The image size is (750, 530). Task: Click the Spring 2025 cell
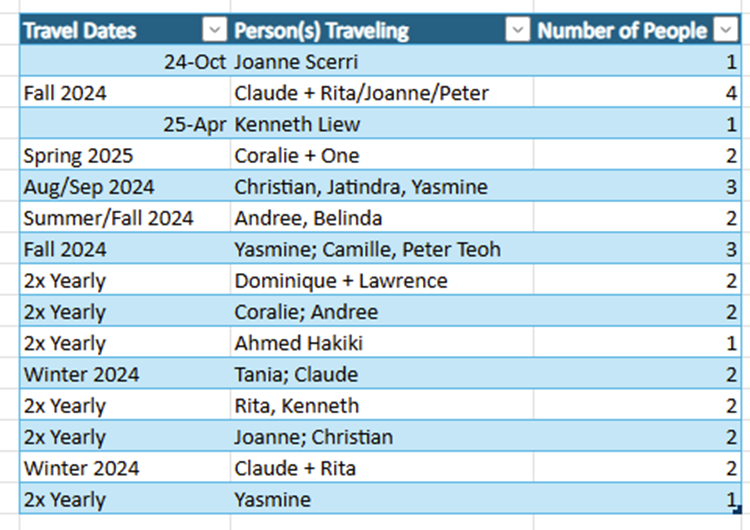(125, 155)
